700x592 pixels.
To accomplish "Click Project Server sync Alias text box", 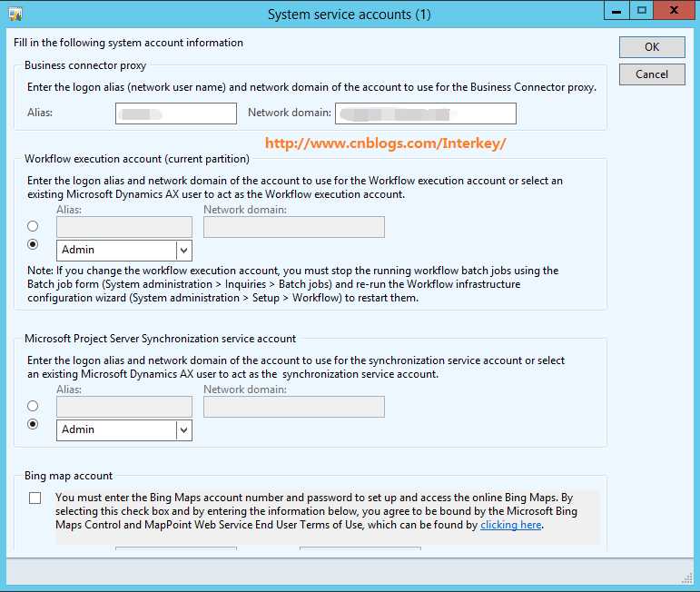I will 124,407.
